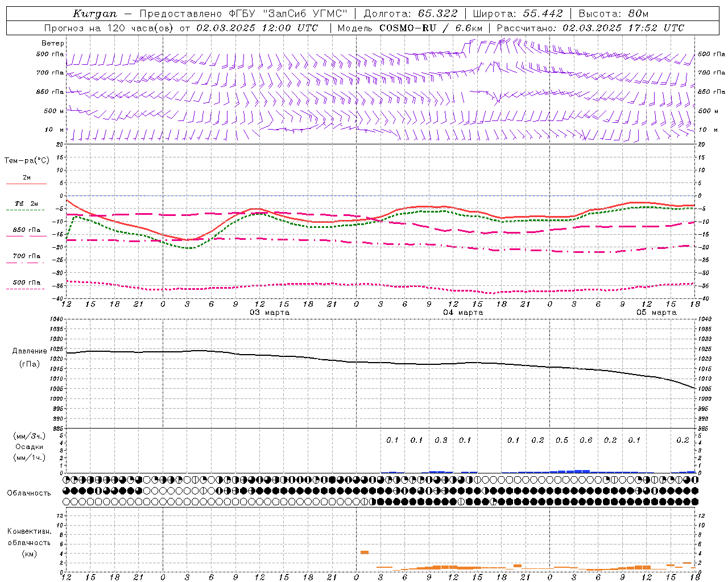Click the Kurgan station title
The image size is (728, 582).
(x=95, y=14)
